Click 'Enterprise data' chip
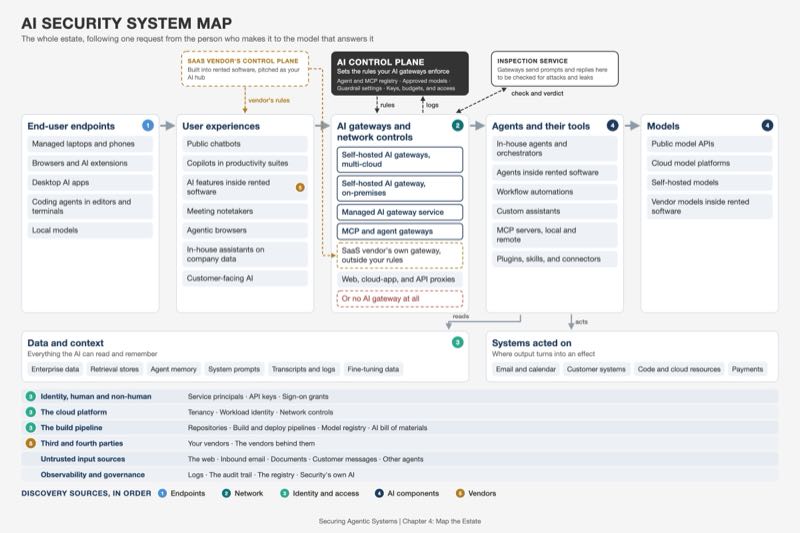The width and height of the screenshot is (800, 533). coord(55,369)
